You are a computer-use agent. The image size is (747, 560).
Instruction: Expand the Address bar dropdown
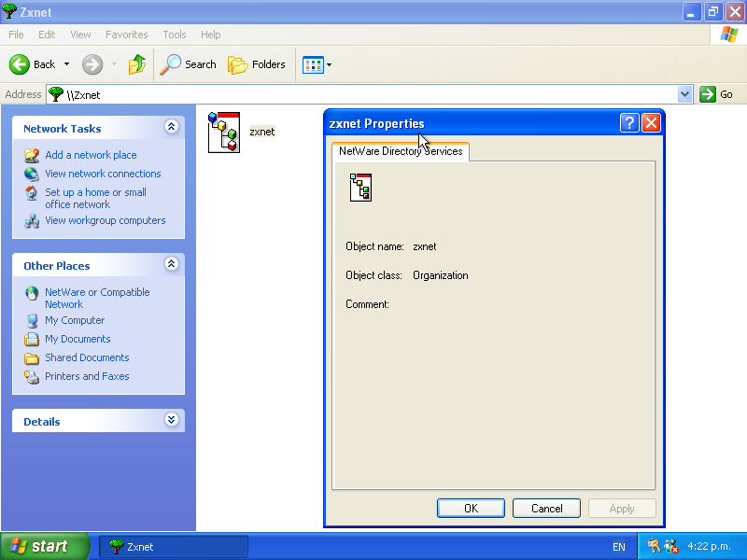[684, 94]
